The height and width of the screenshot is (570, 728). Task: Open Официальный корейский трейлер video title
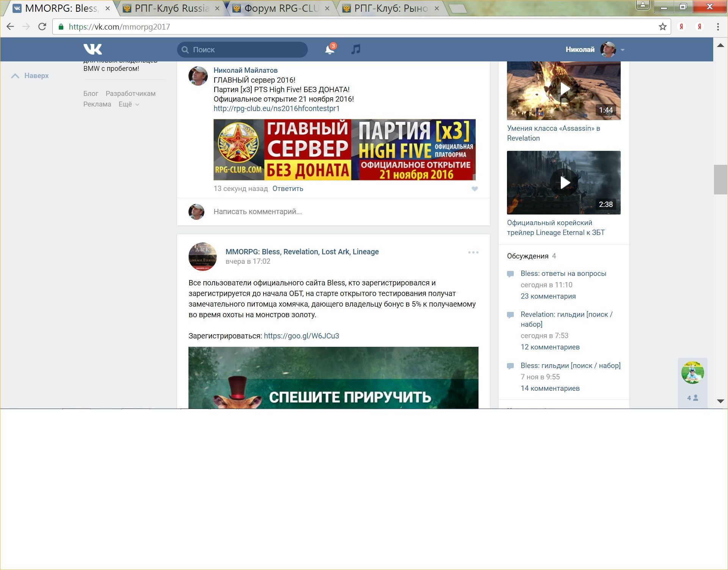click(556, 228)
